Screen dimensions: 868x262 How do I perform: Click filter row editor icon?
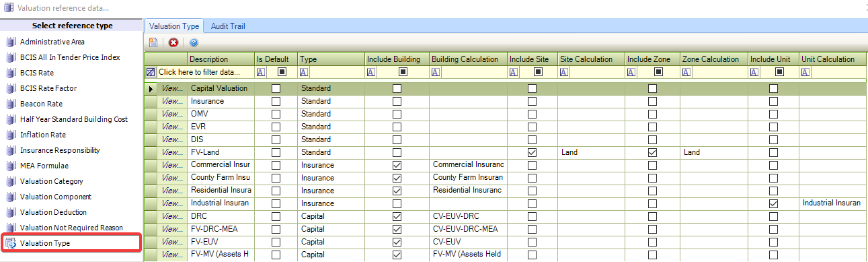(151, 72)
